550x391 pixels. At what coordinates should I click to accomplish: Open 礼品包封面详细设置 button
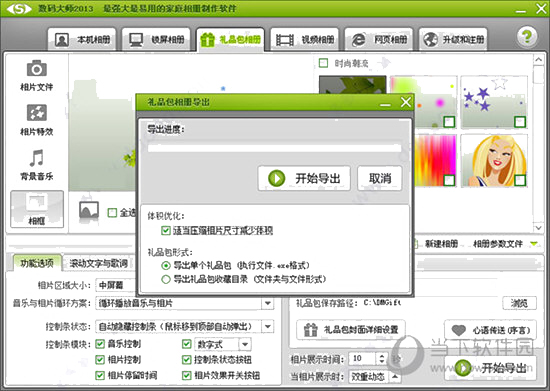click(x=351, y=330)
